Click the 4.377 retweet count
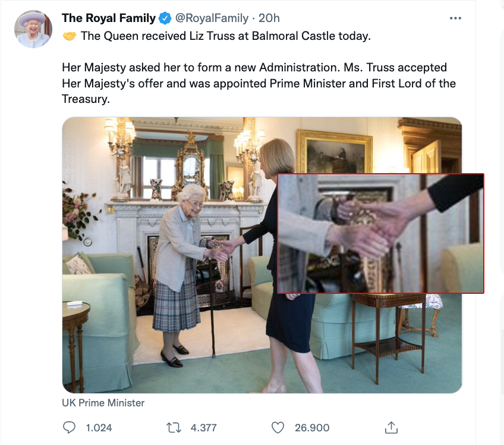 pos(203,427)
